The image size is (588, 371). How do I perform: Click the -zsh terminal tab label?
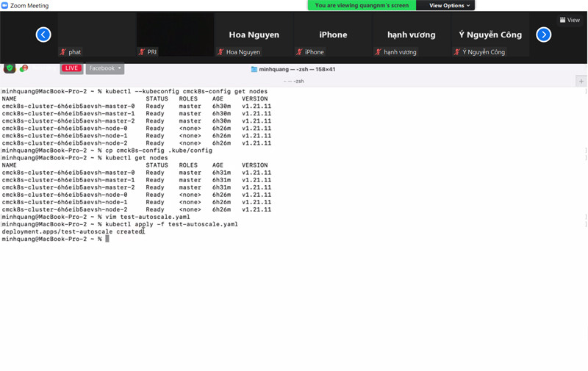click(x=294, y=81)
